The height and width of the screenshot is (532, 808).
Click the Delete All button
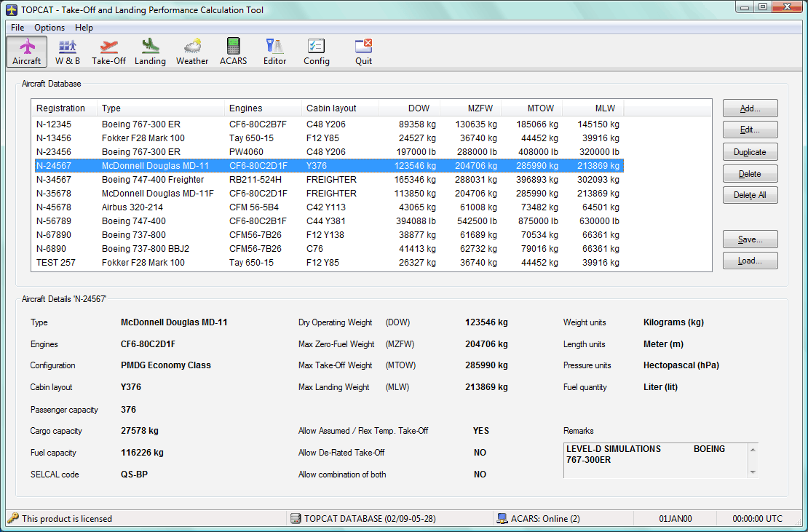[750, 195]
